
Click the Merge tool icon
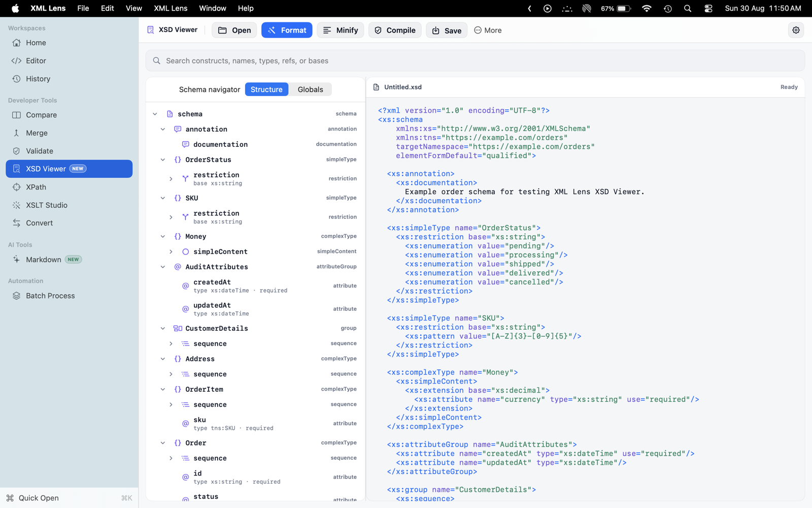pos(17,133)
